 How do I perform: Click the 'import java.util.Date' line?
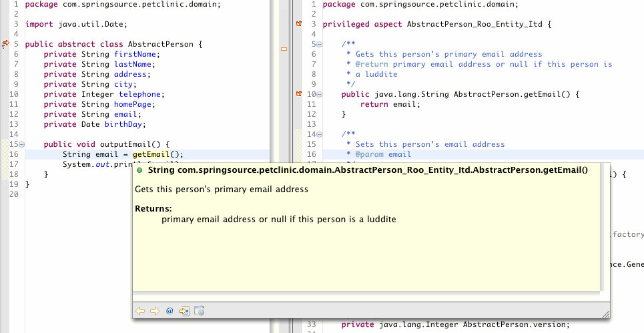[x=65, y=24]
